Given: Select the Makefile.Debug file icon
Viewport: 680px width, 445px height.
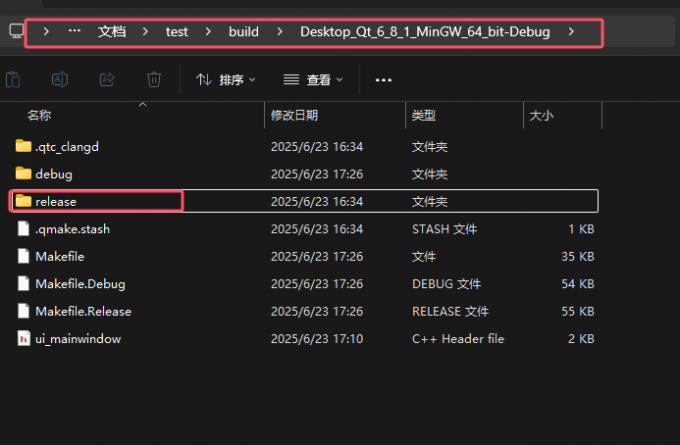Looking at the screenshot, I should click(23, 283).
